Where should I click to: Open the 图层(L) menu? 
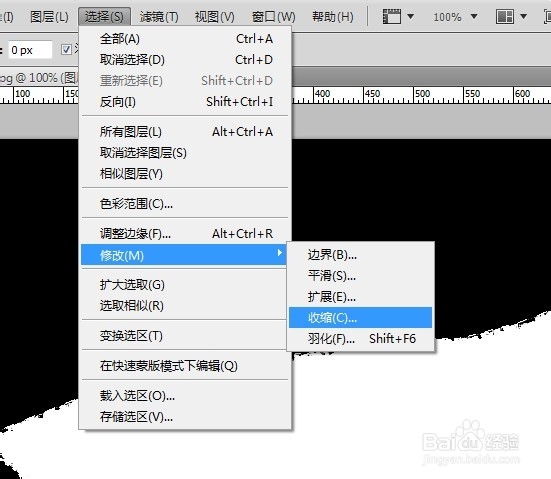click(x=49, y=17)
